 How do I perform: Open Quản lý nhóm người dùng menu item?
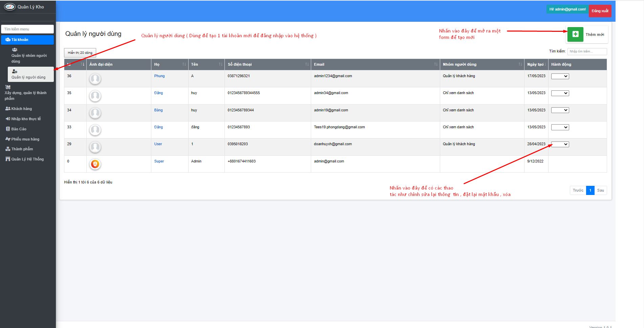(30, 56)
